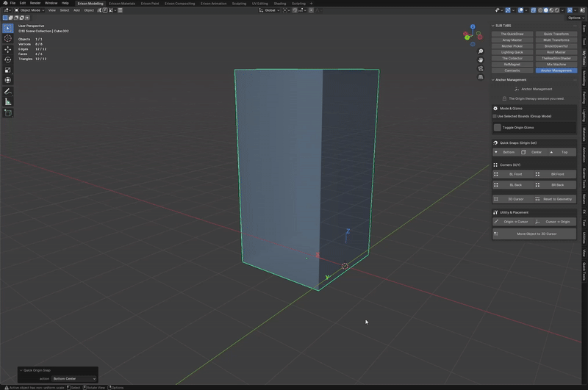Image resolution: width=588 pixels, height=390 pixels.
Task: Open the Help menu
Action: pos(65,3)
